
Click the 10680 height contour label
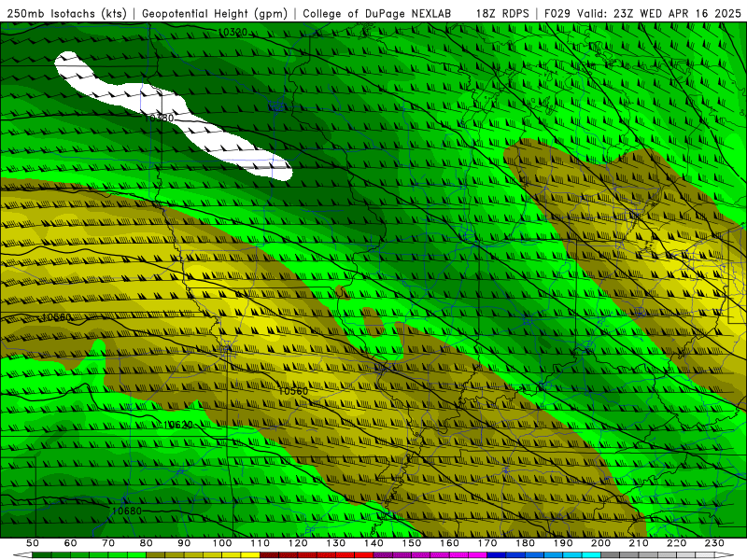click(127, 511)
